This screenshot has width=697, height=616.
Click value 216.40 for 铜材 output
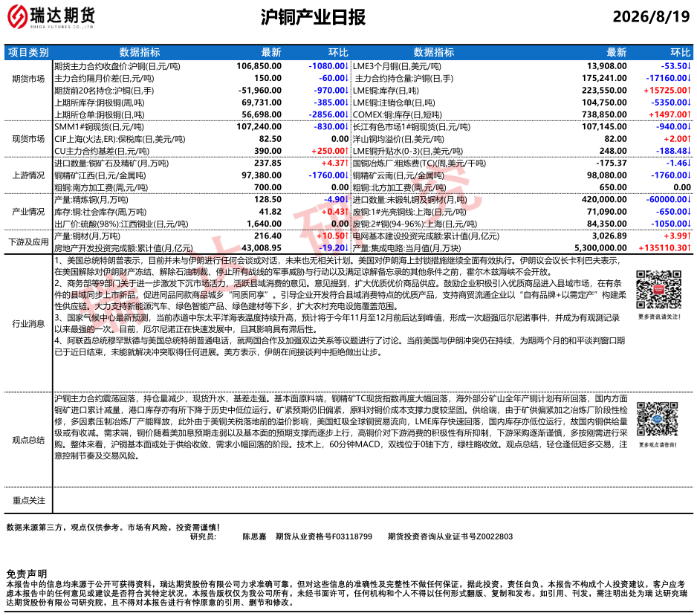coord(268,236)
